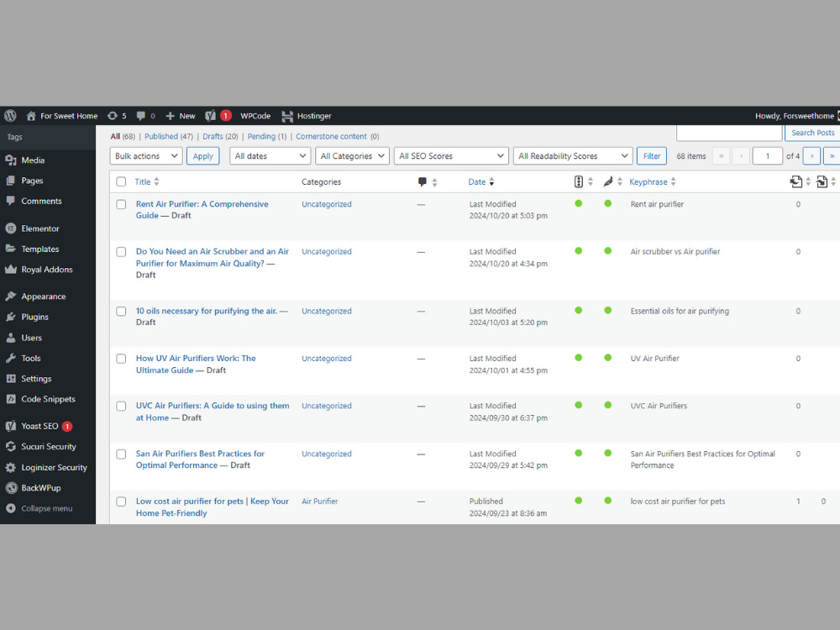The image size is (840, 630).
Task: Open the UVC Air Purifiers Guide post
Action: pos(213,412)
